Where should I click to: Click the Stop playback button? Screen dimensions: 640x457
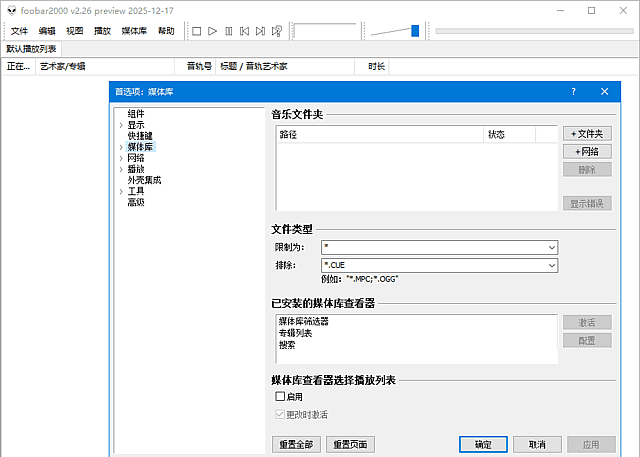(196, 31)
